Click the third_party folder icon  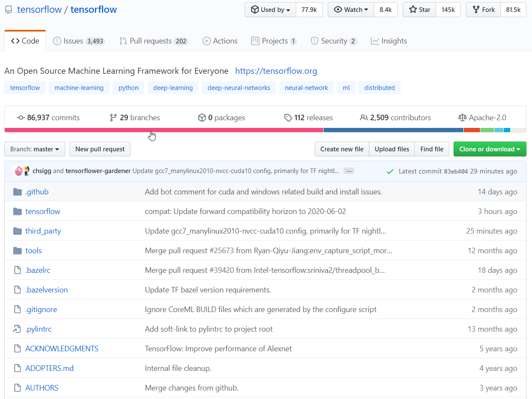(17, 231)
